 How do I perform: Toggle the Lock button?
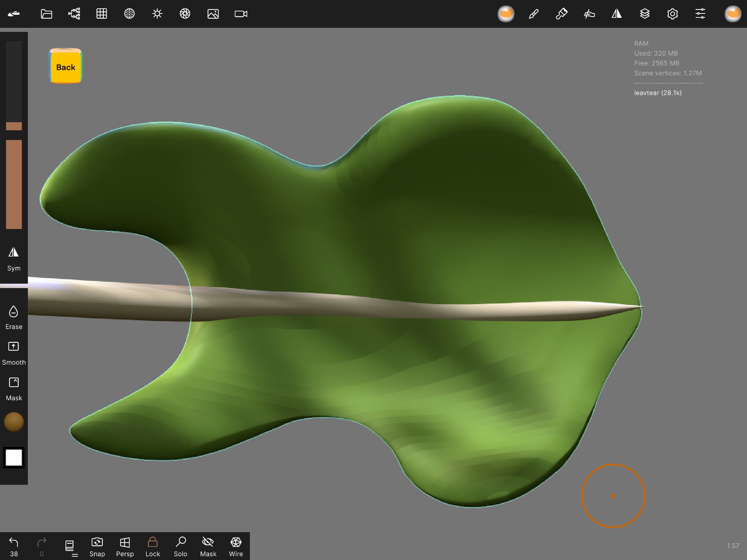pos(152,547)
